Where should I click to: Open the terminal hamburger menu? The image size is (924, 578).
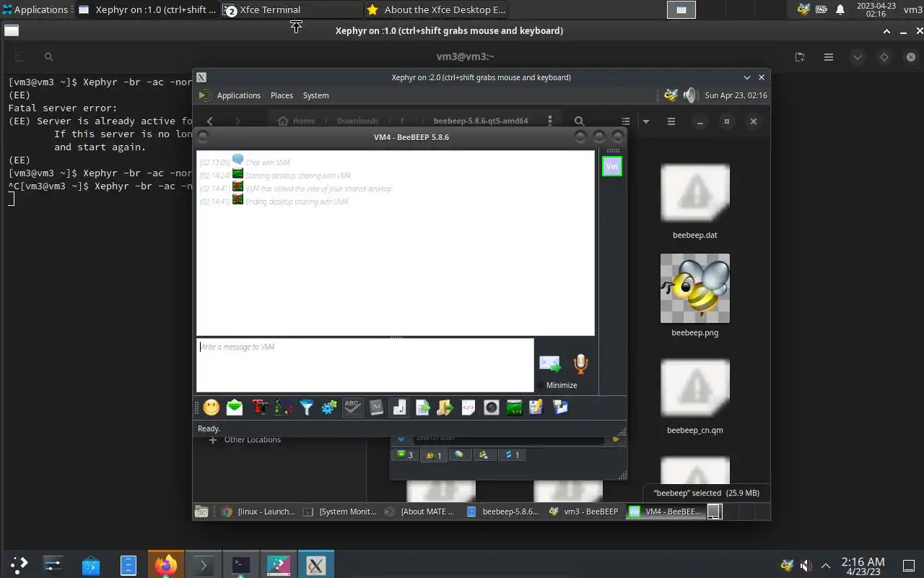[829, 57]
